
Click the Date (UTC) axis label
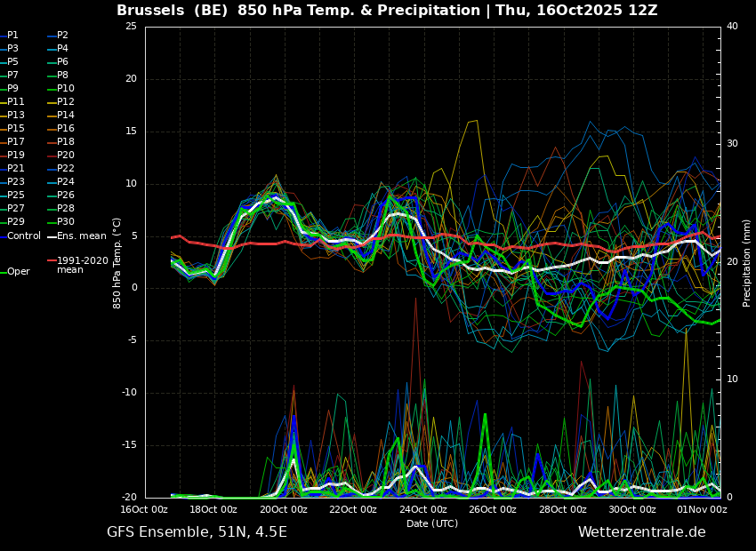point(432,523)
